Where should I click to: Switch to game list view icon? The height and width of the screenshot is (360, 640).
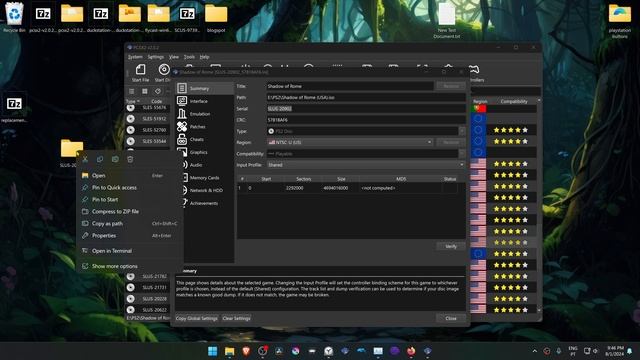131,91
